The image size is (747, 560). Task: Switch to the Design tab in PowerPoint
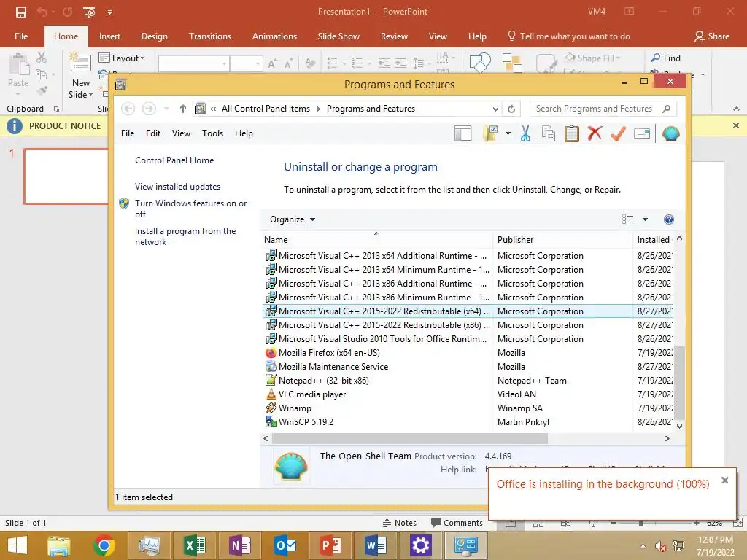155,36
